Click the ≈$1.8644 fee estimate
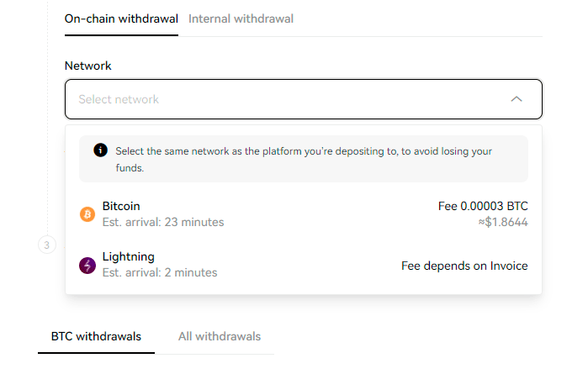The image size is (588, 374). click(504, 223)
